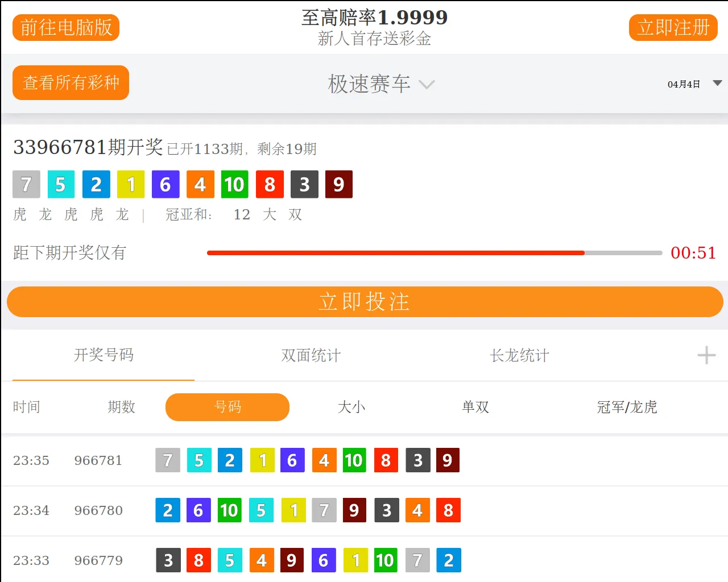The width and height of the screenshot is (728, 582).
Task: Register now via 立即注册 button
Action: (673, 27)
